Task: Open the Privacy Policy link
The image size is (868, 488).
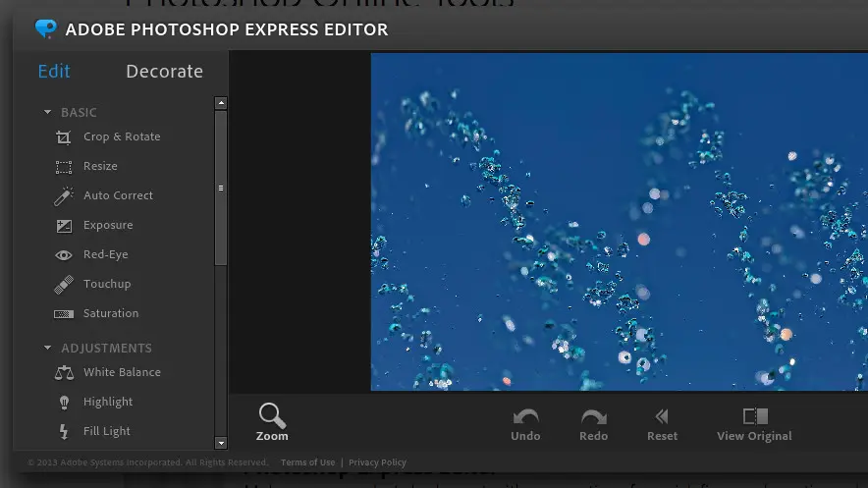Action: pos(377,462)
